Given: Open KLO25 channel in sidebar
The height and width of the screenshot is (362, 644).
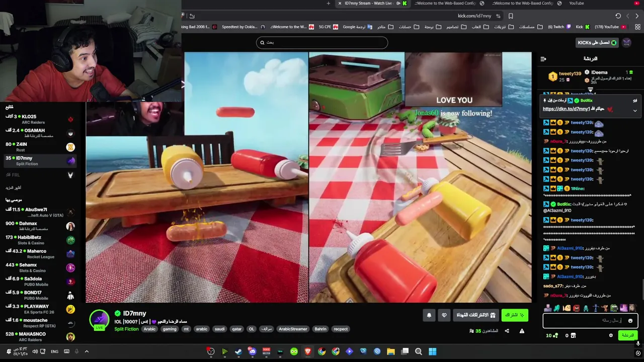Looking at the screenshot, I should (x=39, y=119).
